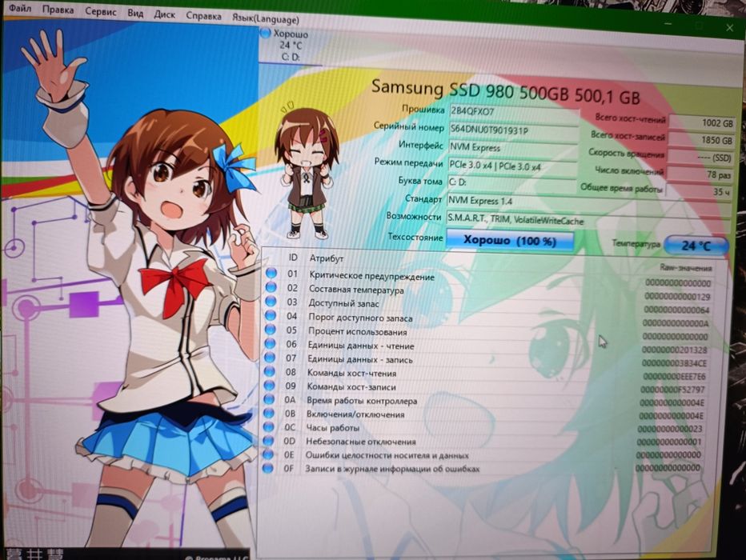Close the CrystalDiskInfo window
This screenshot has width=746, height=560.
pos(729,28)
